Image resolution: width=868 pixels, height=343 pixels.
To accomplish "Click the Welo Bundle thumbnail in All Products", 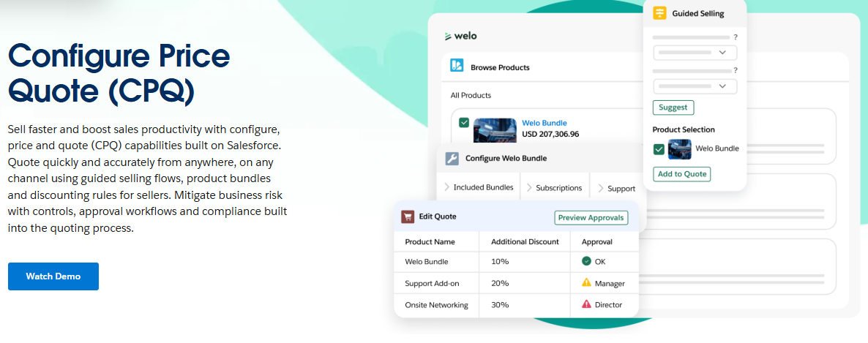I will [495, 131].
